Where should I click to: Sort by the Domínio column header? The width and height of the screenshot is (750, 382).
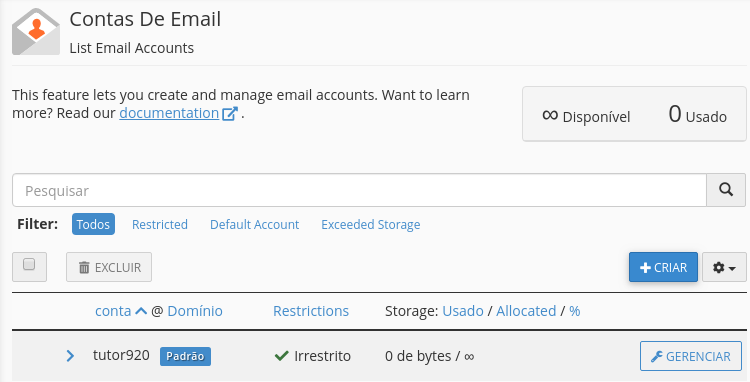pos(195,311)
